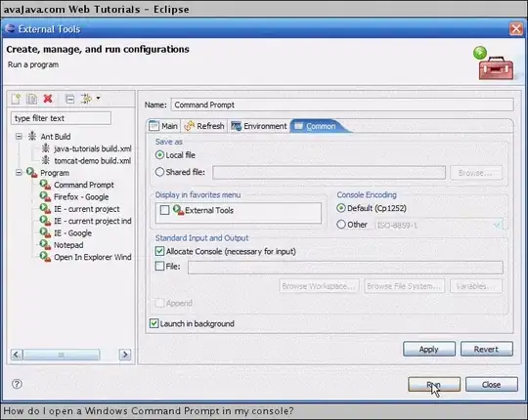Image resolution: width=528 pixels, height=420 pixels.
Task: Check the External Tools favorites checkbox
Action: point(164,210)
